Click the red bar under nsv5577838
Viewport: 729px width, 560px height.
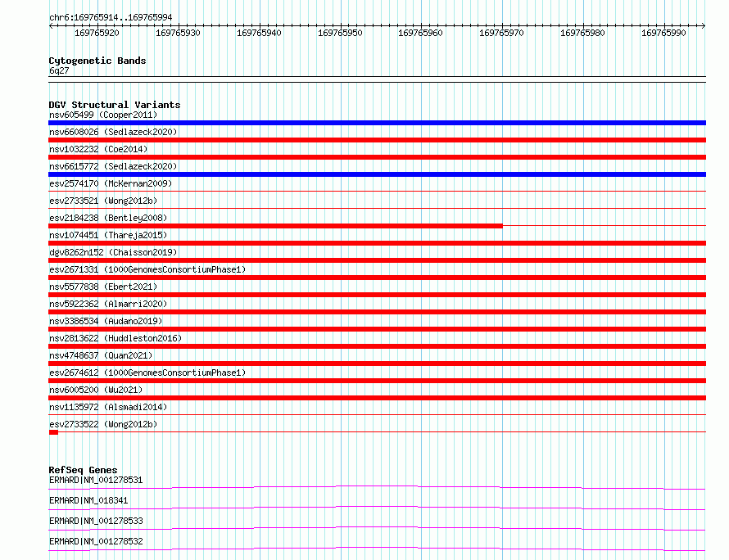[377, 295]
